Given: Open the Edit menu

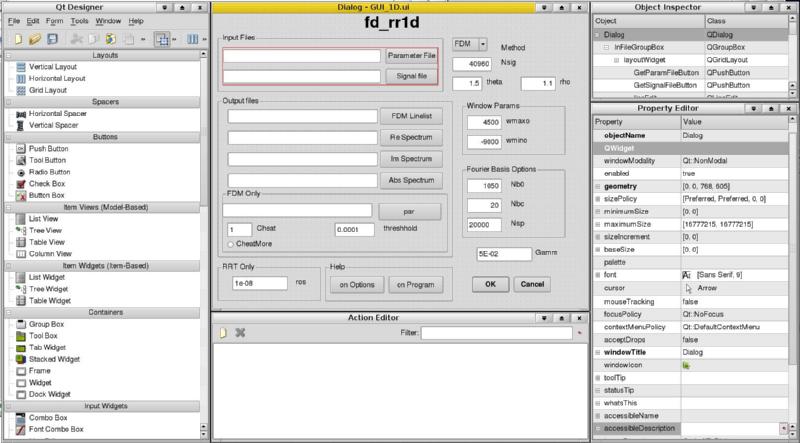Looking at the screenshot, I should pyautogui.click(x=33, y=21).
